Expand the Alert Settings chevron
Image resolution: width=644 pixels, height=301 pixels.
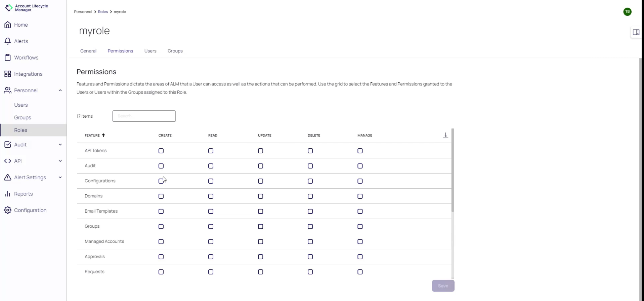60,178
